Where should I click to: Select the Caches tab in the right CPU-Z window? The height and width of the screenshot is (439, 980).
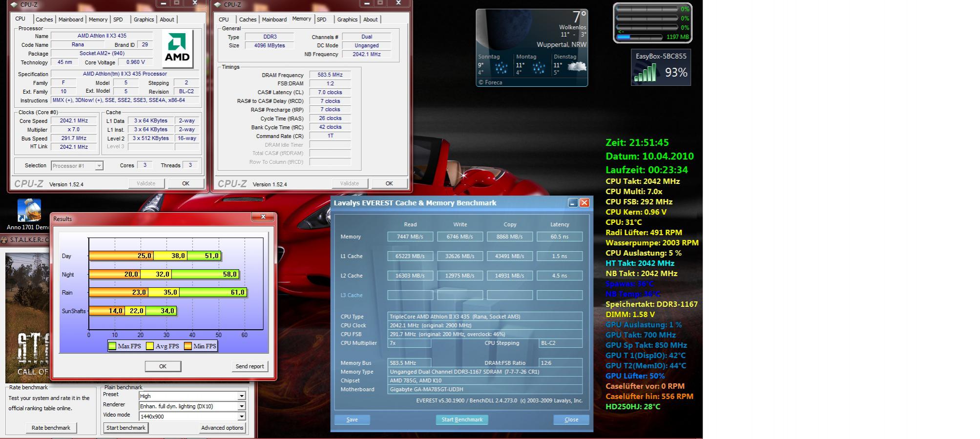pos(248,20)
